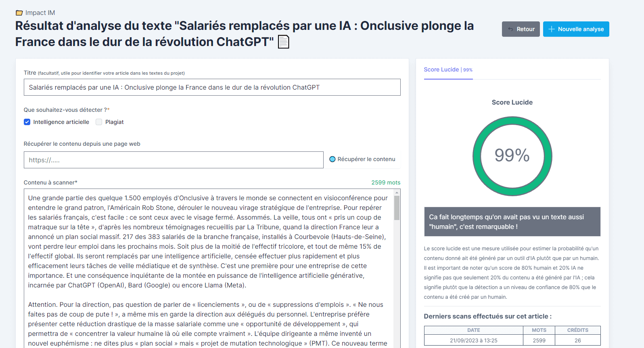644x348 pixels.
Task: Click the MOTS column header
Action: 539,330
